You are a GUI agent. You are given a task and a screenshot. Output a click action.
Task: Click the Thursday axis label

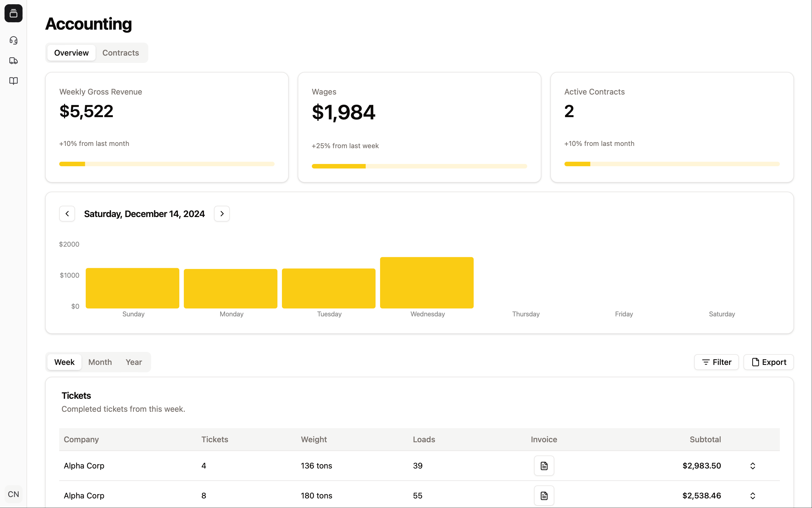pyautogui.click(x=526, y=314)
